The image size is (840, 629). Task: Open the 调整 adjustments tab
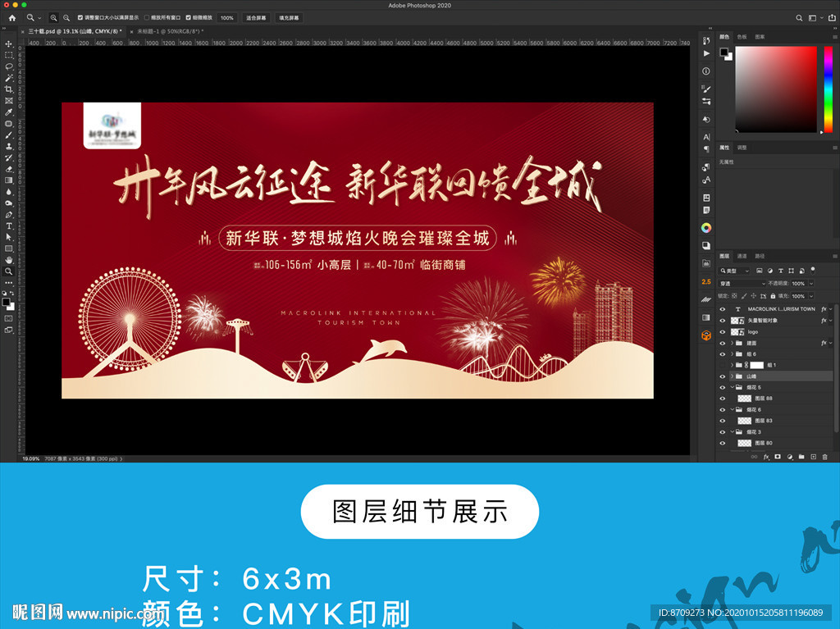point(742,148)
